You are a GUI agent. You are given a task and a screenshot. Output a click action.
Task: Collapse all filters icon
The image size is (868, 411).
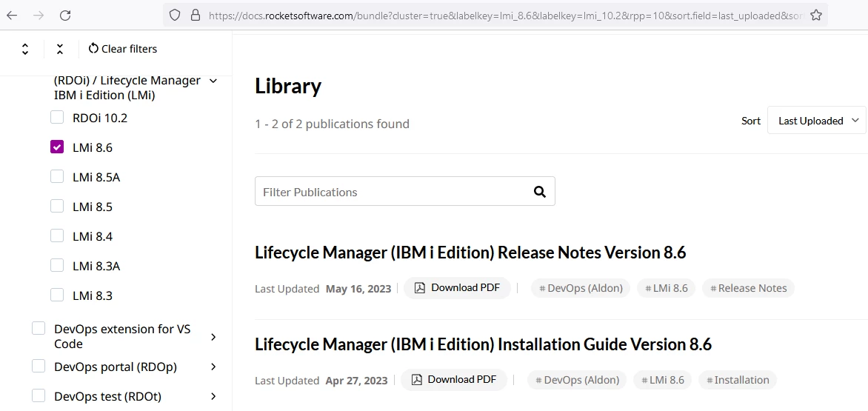60,49
